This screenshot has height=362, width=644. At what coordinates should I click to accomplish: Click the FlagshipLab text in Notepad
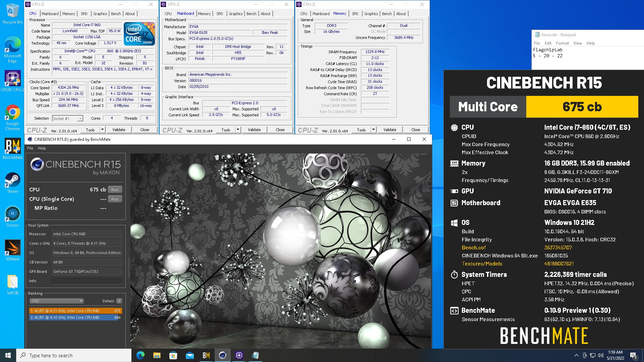pos(548,50)
